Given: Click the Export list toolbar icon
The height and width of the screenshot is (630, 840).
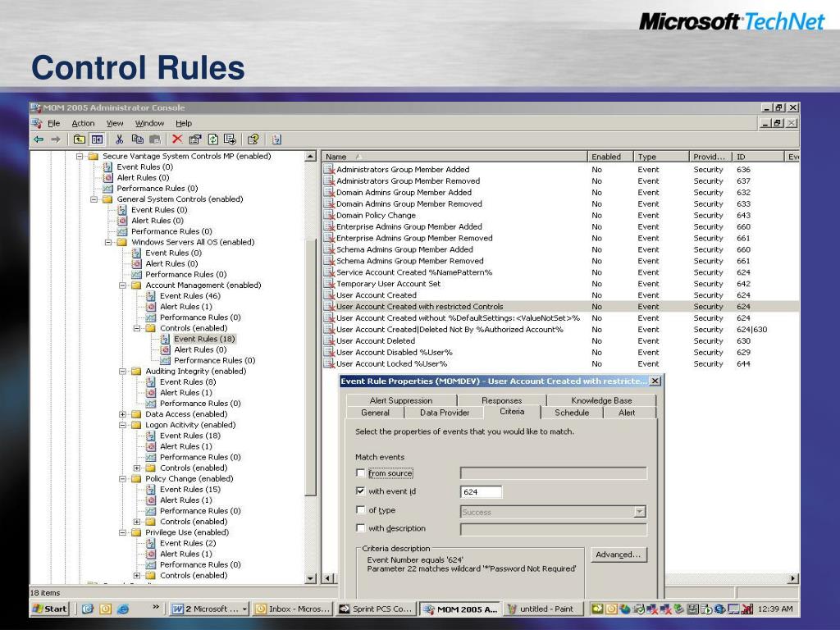Looking at the screenshot, I should point(230,139).
